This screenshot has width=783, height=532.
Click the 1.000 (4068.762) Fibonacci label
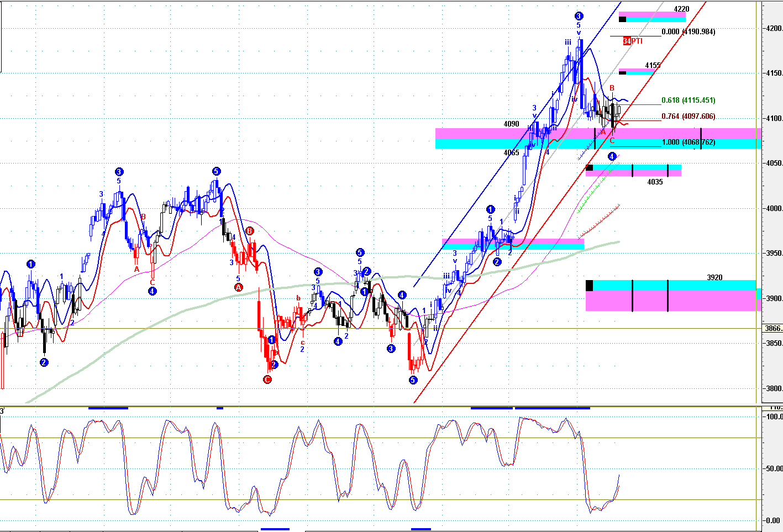click(x=688, y=143)
